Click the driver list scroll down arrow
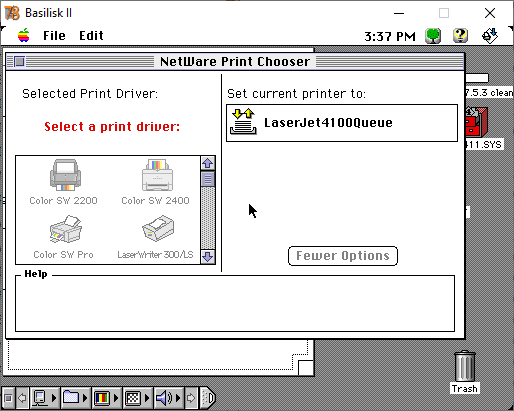 (x=208, y=257)
